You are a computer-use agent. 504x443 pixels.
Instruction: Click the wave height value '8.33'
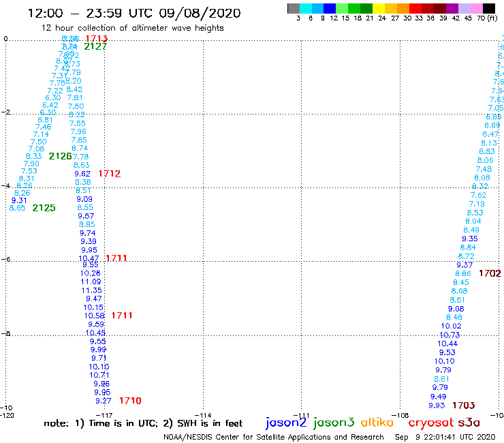click(34, 156)
